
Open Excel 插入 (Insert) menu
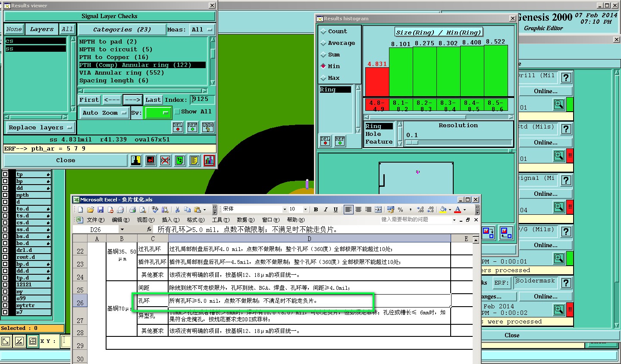[170, 220]
